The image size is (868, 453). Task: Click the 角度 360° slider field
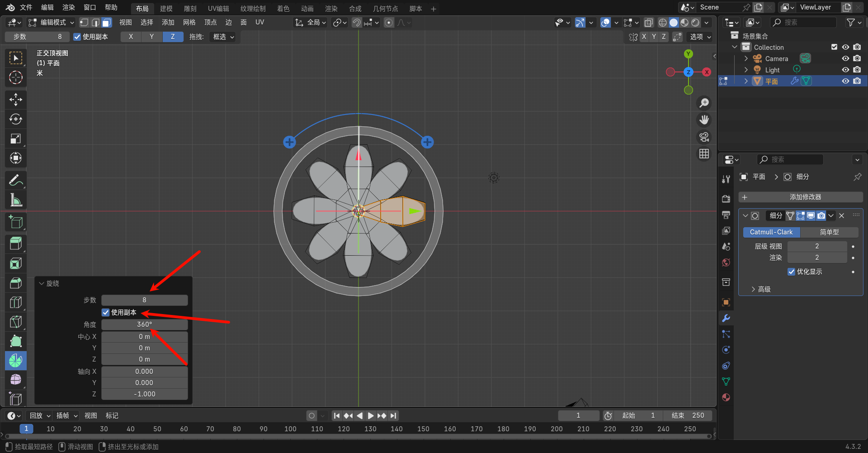pos(144,324)
